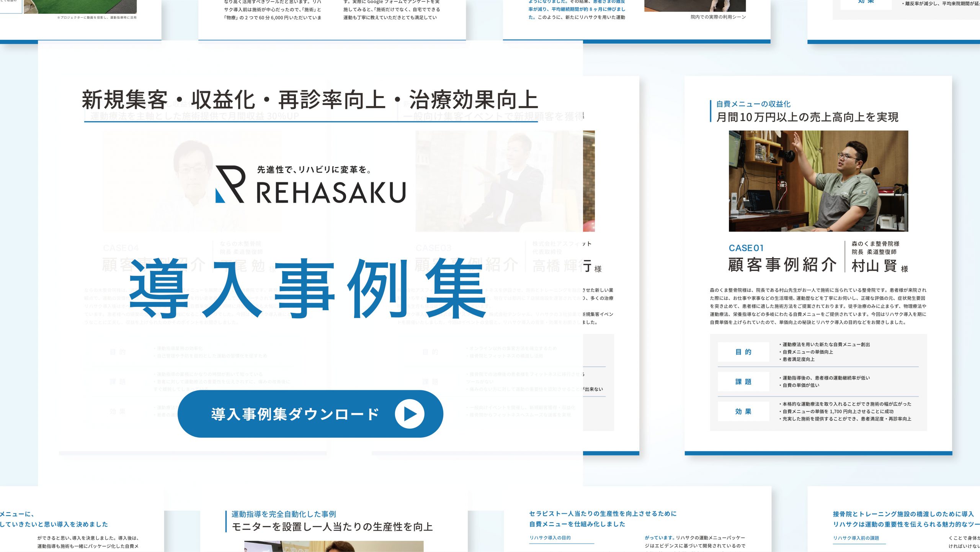Click the リハサク導入の目的 underlined label
Screen dimensions: 980x552
(550, 538)
